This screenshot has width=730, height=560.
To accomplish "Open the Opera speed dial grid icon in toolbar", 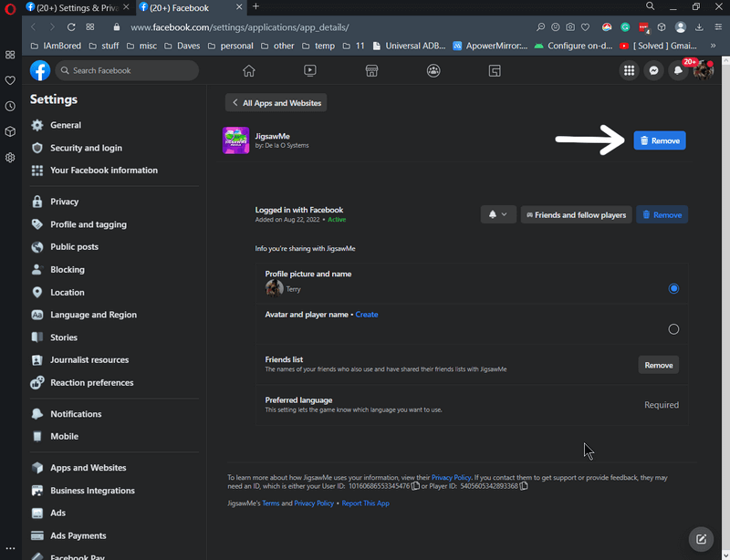I will click(90, 27).
